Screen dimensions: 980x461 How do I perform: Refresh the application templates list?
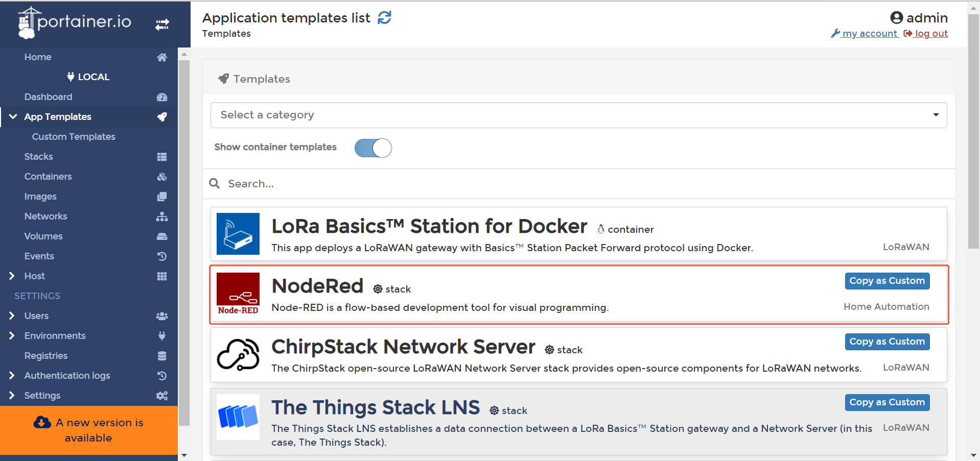pos(384,18)
